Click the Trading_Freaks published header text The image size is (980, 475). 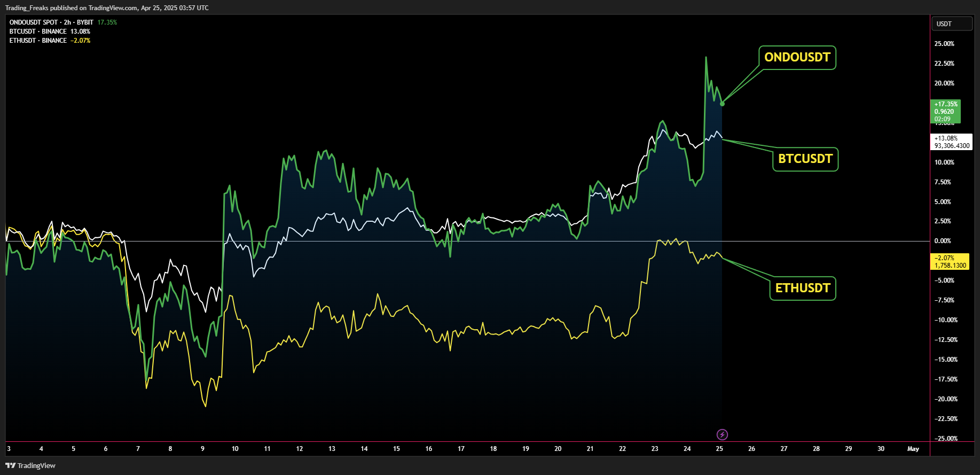[x=107, y=8]
